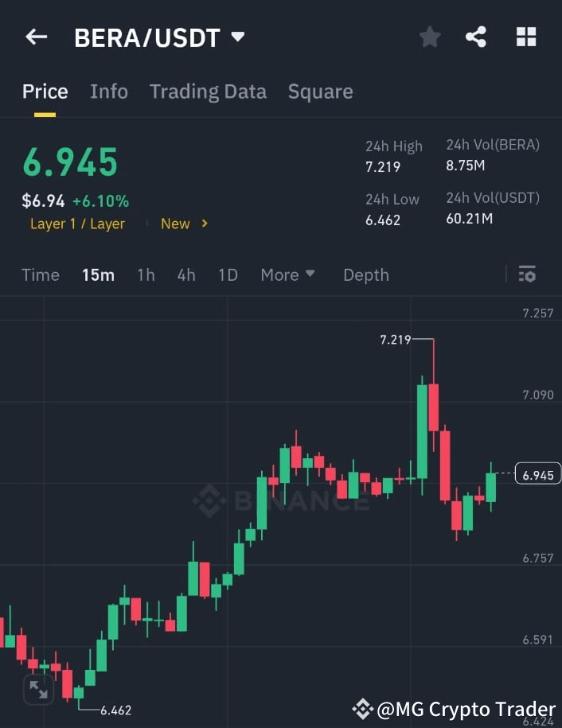Open chart indicator settings icon
Viewport: 562px width, 728px height.
coord(527,274)
